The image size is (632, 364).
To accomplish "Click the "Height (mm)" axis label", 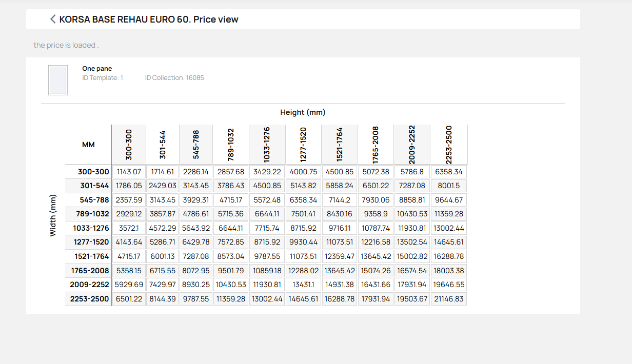I will click(303, 112).
